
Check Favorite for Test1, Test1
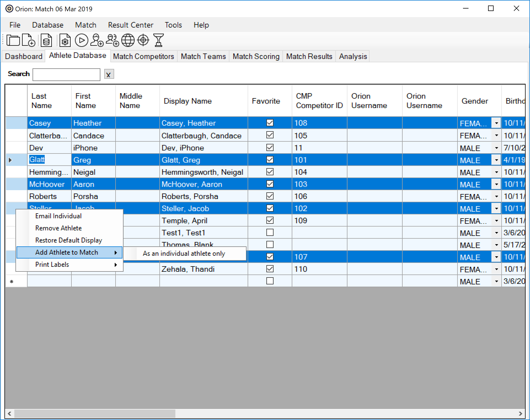tap(270, 232)
